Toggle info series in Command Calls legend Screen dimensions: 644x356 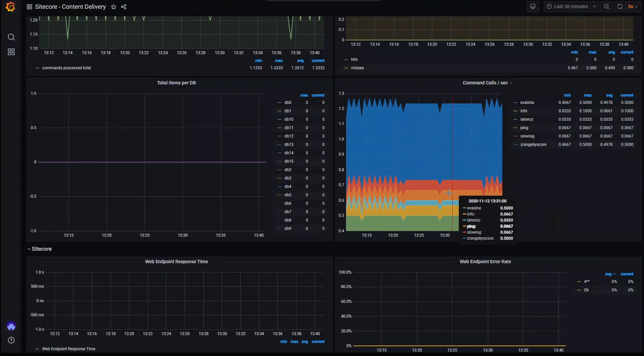pyautogui.click(x=524, y=111)
